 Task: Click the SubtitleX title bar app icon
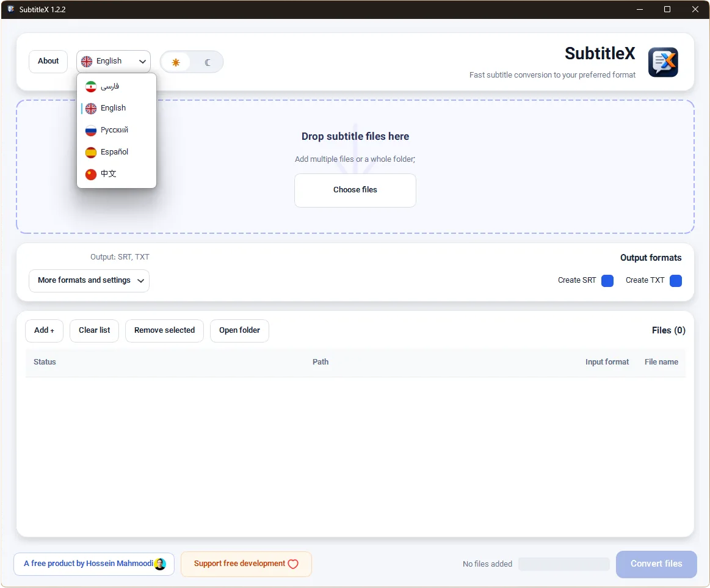(x=11, y=9)
